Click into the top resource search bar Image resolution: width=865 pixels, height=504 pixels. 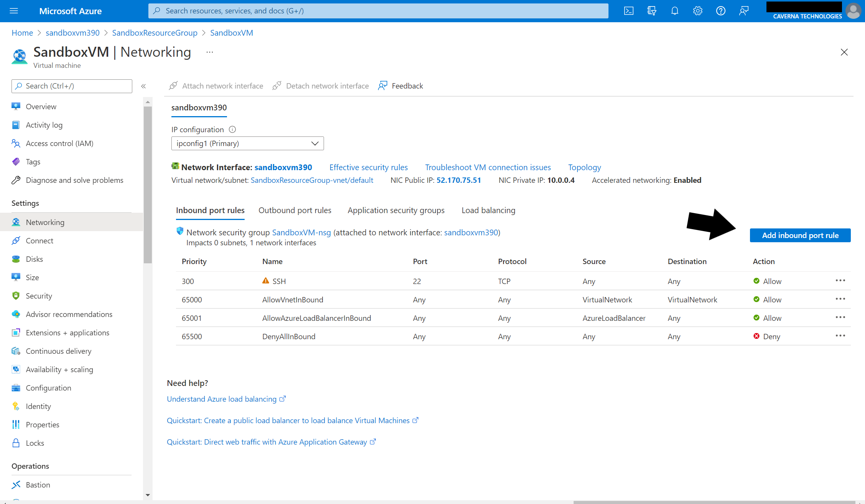click(378, 11)
